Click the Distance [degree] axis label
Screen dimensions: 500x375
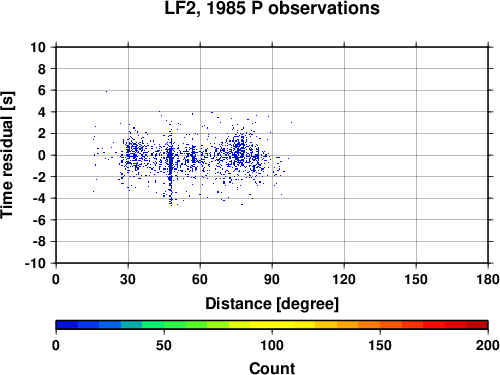coord(272,304)
